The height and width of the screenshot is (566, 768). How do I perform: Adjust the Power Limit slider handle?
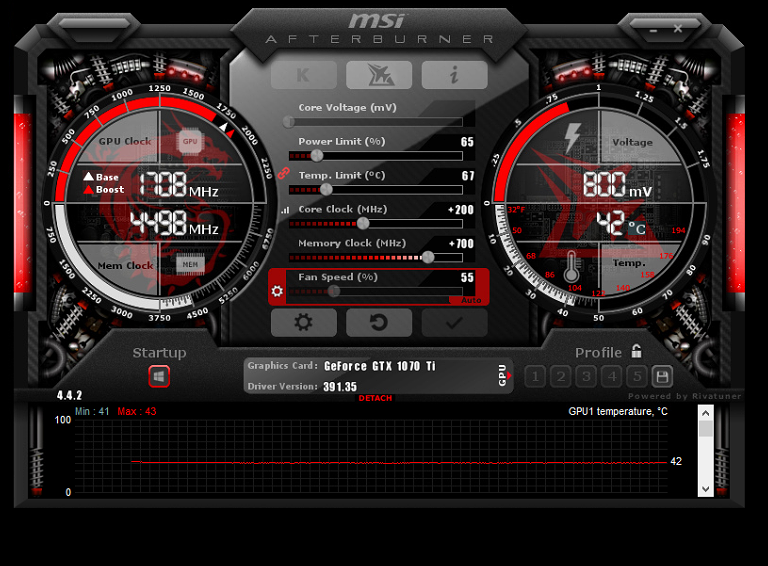pyautogui.click(x=317, y=156)
